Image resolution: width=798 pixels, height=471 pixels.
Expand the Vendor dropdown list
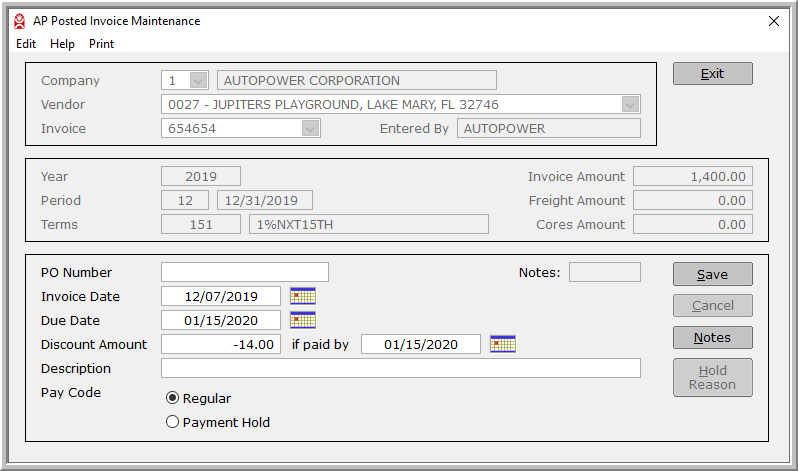click(629, 105)
